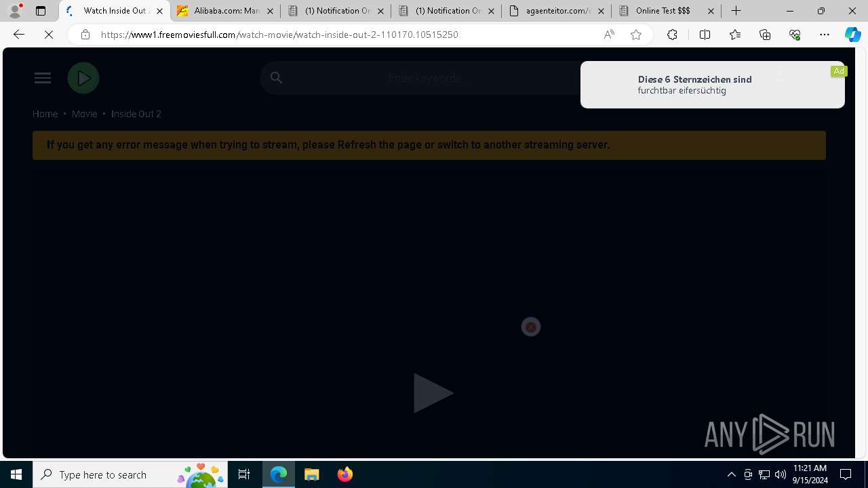The width and height of the screenshot is (868, 488).
Task: Close the Alibaba.com tab
Action: tap(270, 11)
